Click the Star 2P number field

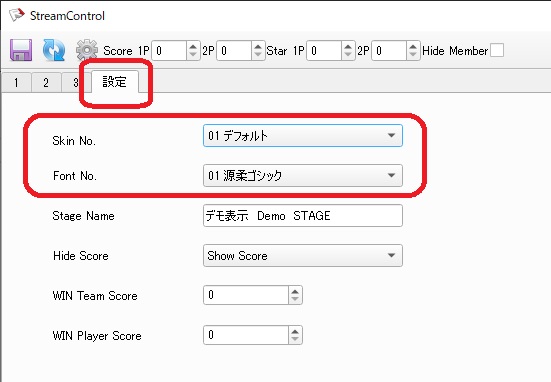[389, 51]
